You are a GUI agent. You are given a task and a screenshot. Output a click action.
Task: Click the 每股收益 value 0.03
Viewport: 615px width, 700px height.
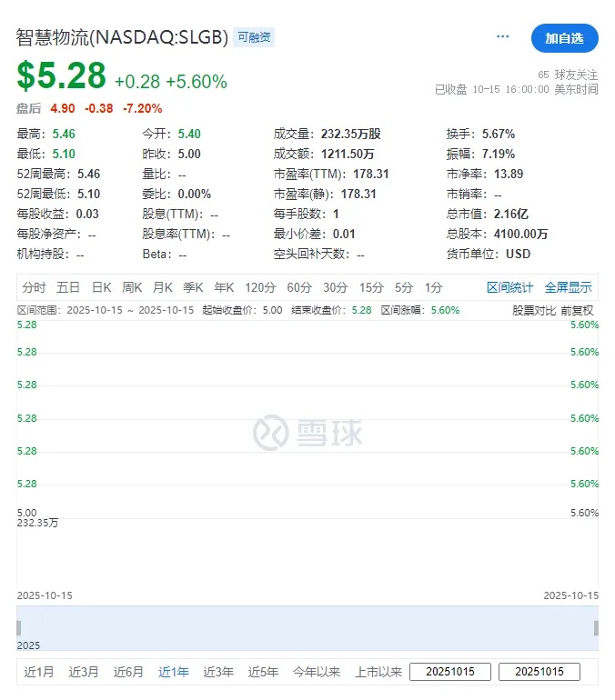pyautogui.click(x=87, y=215)
